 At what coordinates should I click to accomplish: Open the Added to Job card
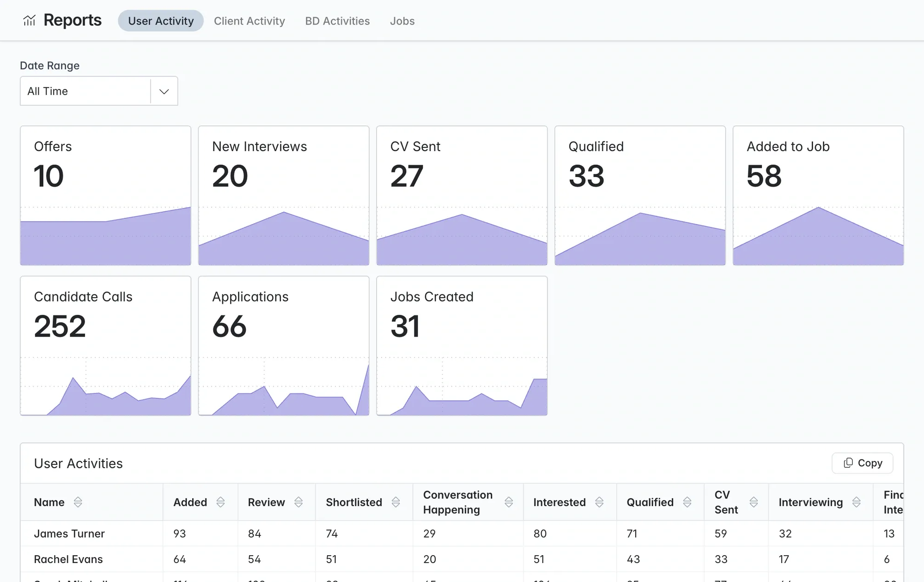(818, 196)
